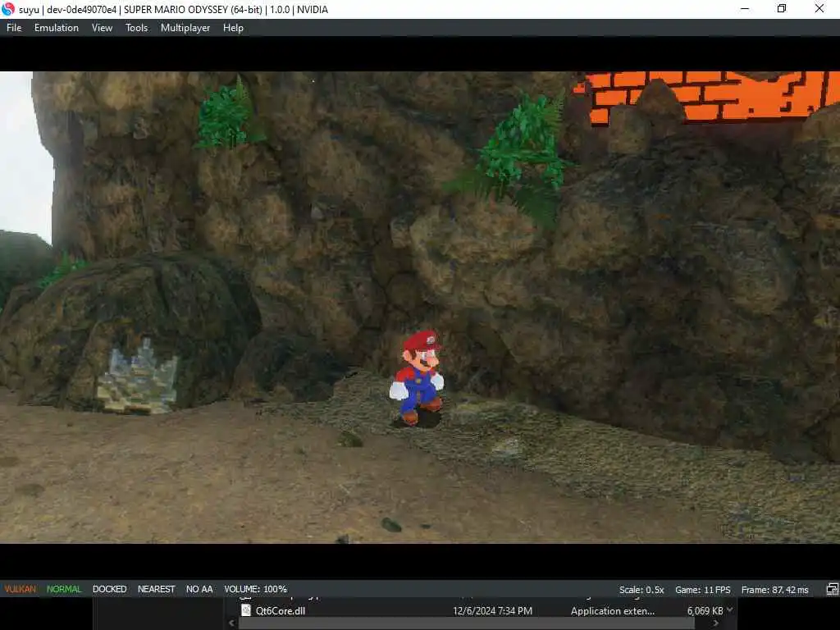This screenshot has height=630, width=840.
Task: Open the Help menu
Action: point(233,28)
